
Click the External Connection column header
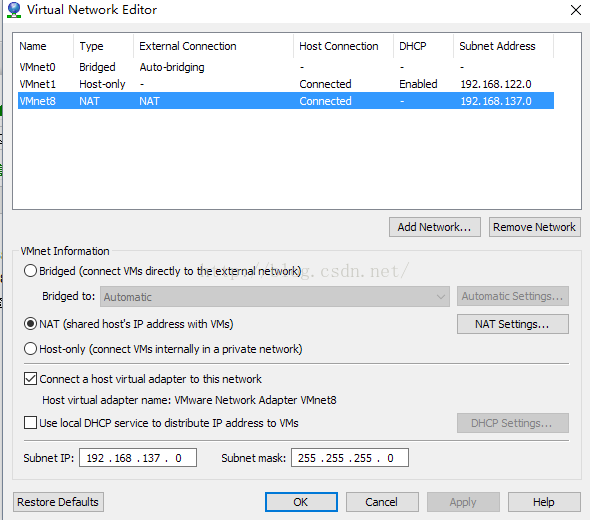click(213, 46)
